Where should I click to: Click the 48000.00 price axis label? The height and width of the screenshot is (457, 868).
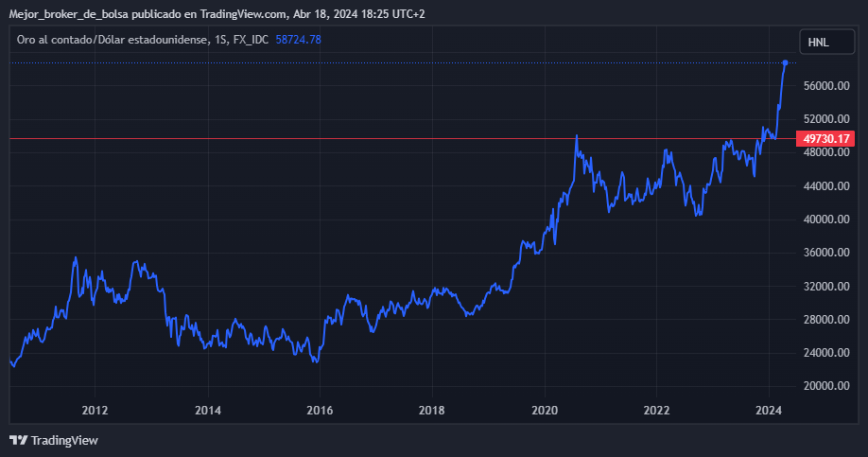click(x=826, y=152)
